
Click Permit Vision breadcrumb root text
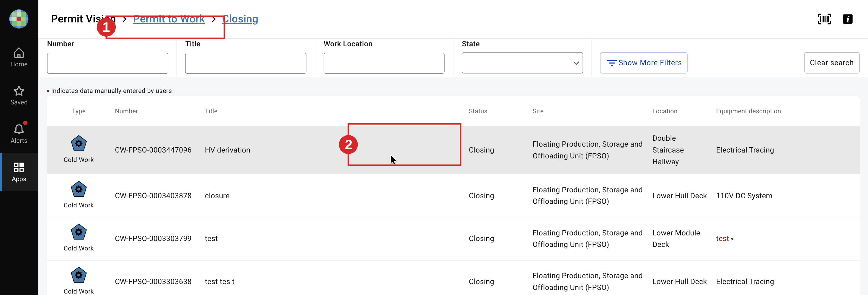(83, 19)
